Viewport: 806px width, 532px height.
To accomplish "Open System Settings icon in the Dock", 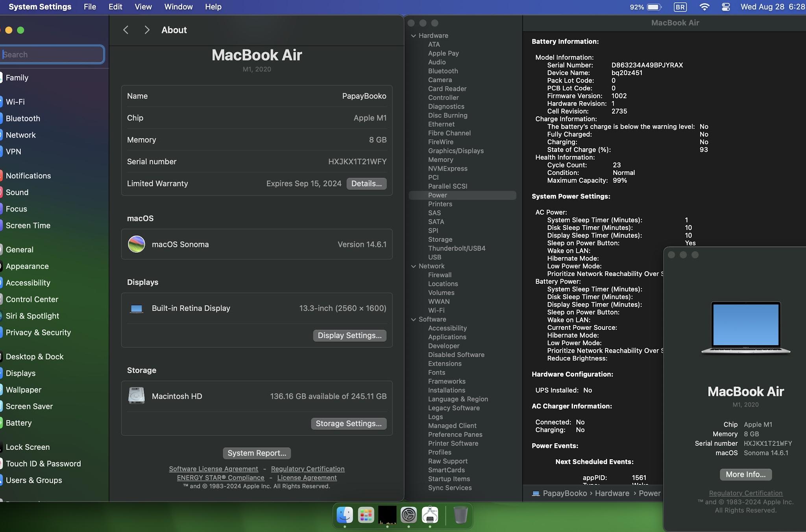I will pyautogui.click(x=409, y=515).
